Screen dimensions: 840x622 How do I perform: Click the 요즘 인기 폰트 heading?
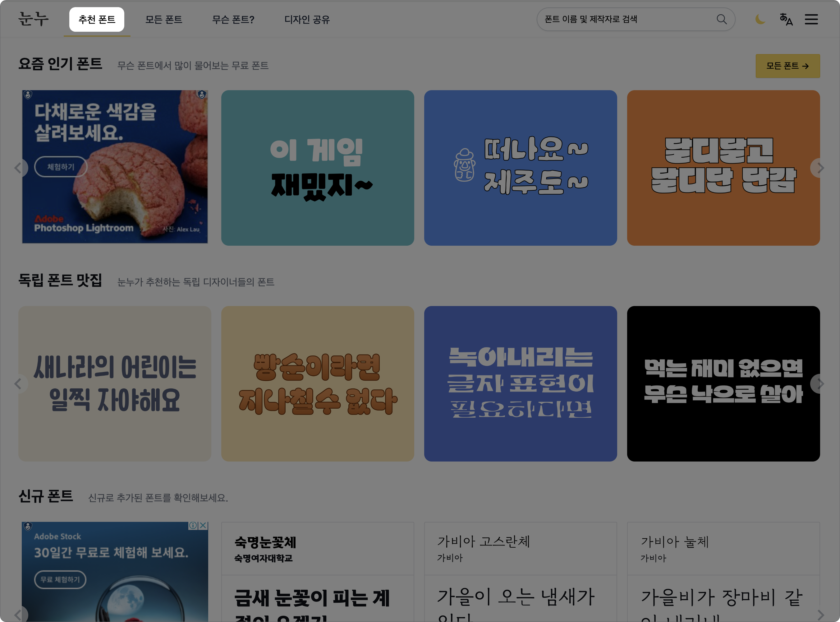tap(60, 64)
